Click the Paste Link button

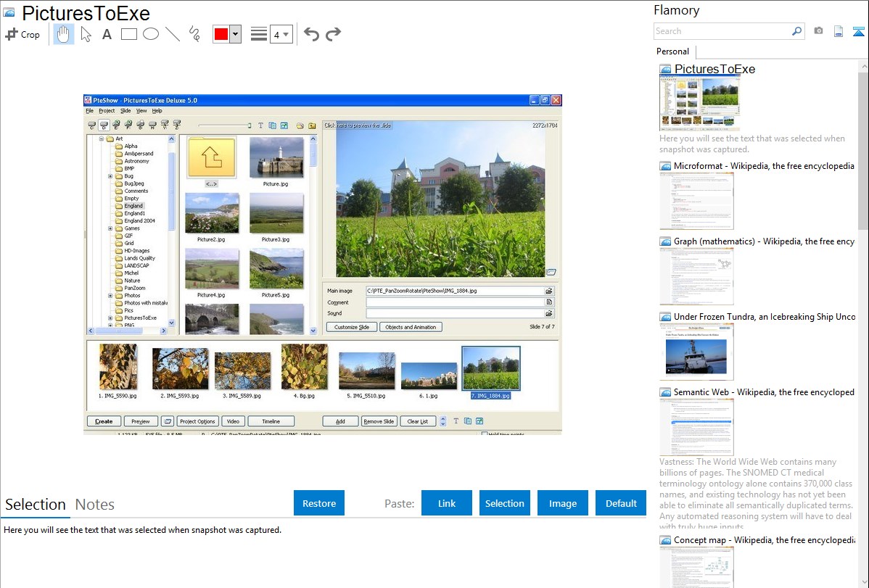click(x=447, y=503)
